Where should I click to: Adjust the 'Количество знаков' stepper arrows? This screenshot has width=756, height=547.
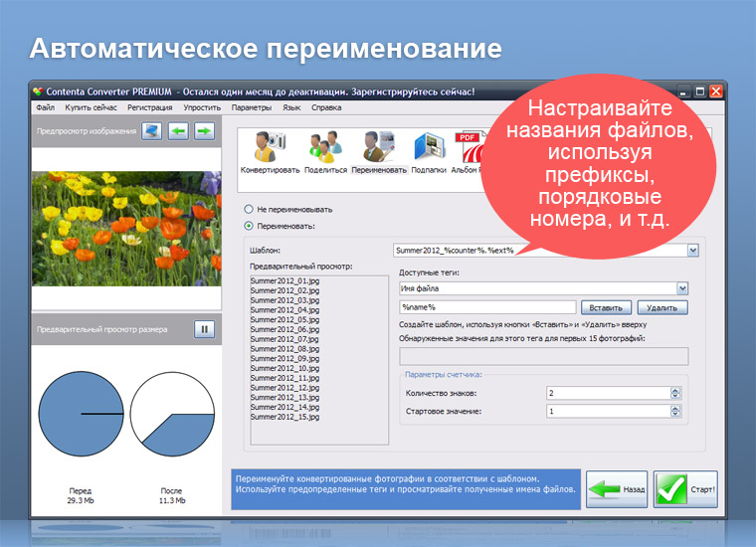[675, 393]
